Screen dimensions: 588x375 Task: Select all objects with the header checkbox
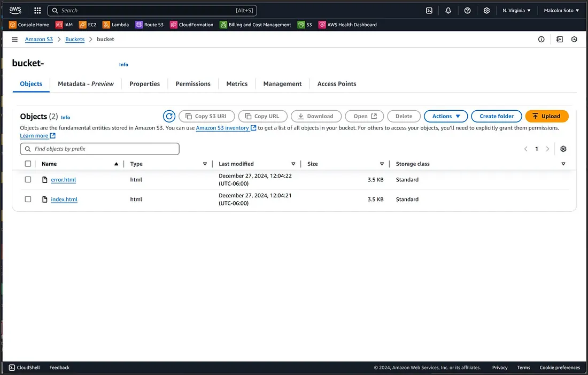pos(28,164)
